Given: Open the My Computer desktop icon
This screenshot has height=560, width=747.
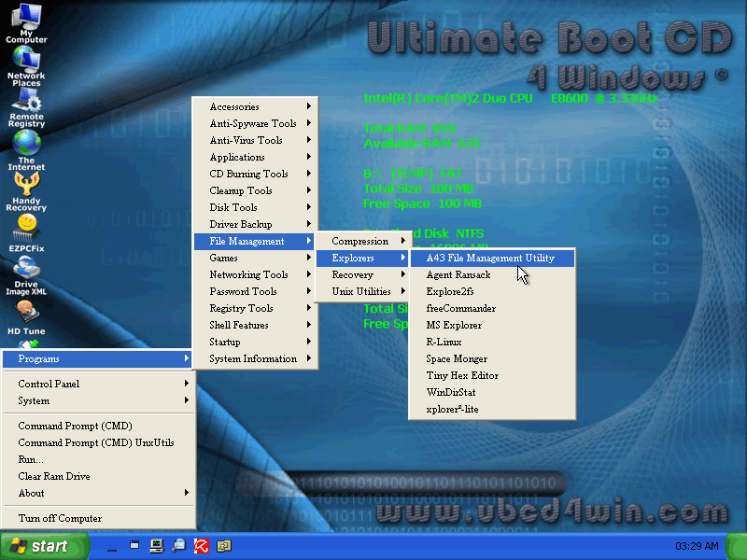Looking at the screenshot, I should click(26, 22).
